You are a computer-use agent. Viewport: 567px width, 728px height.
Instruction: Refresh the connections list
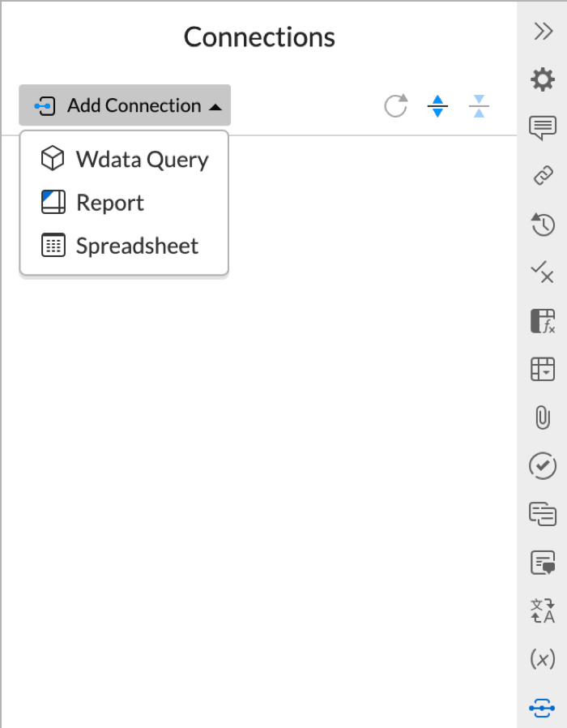[395, 105]
